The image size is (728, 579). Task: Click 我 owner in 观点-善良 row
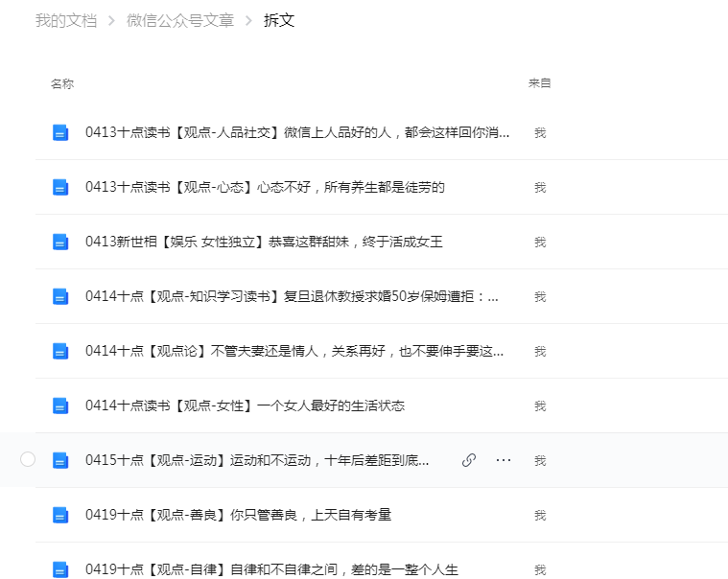(540, 516)
